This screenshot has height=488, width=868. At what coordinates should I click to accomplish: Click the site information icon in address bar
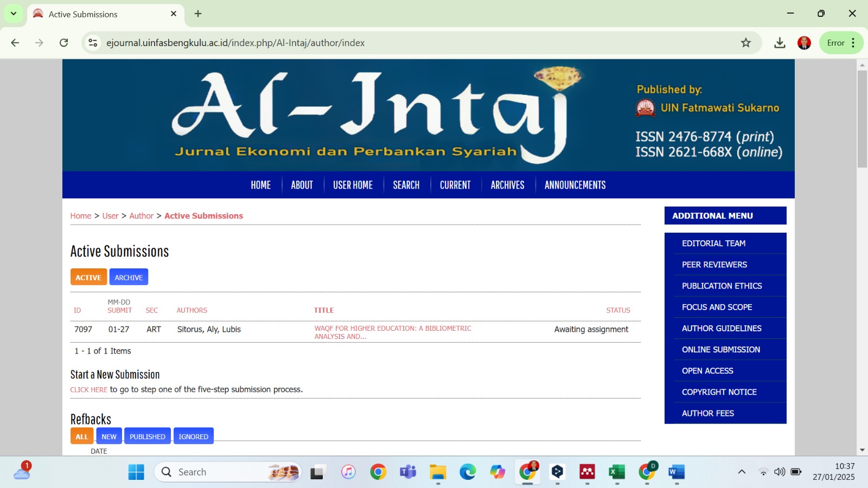click(93, 43)
